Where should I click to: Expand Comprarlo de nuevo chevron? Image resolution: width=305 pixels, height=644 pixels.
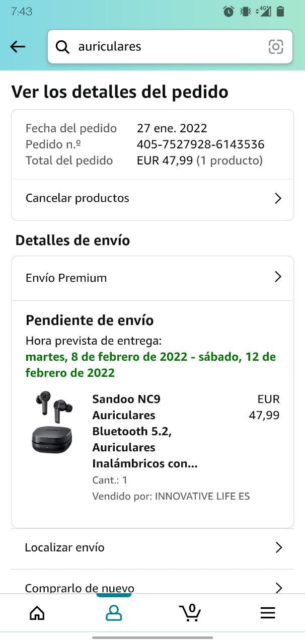[279, 587]
